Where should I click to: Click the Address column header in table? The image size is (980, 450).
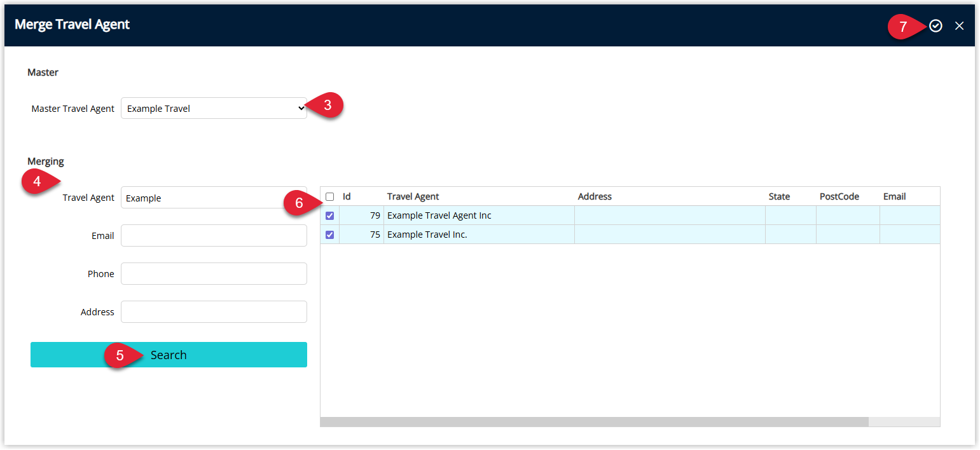670,196
